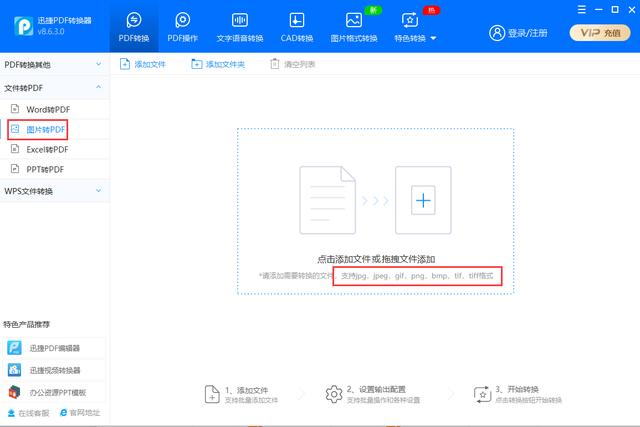This screenshot has height=427, width=640.
Task: Click the v8.6.3.0 version label
Action: pos(51,31)
